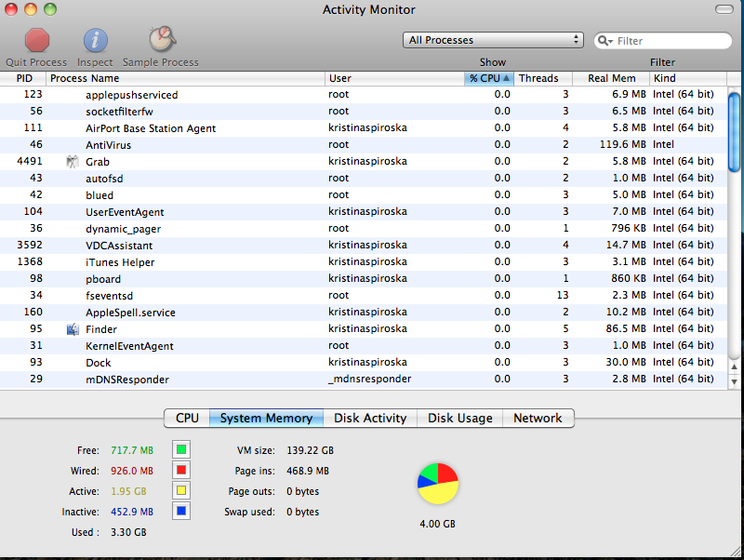The width and height of the screenshot is (744, 560).
Task: Click the 139.22 GB VM size value
Action: coord(310,450)
